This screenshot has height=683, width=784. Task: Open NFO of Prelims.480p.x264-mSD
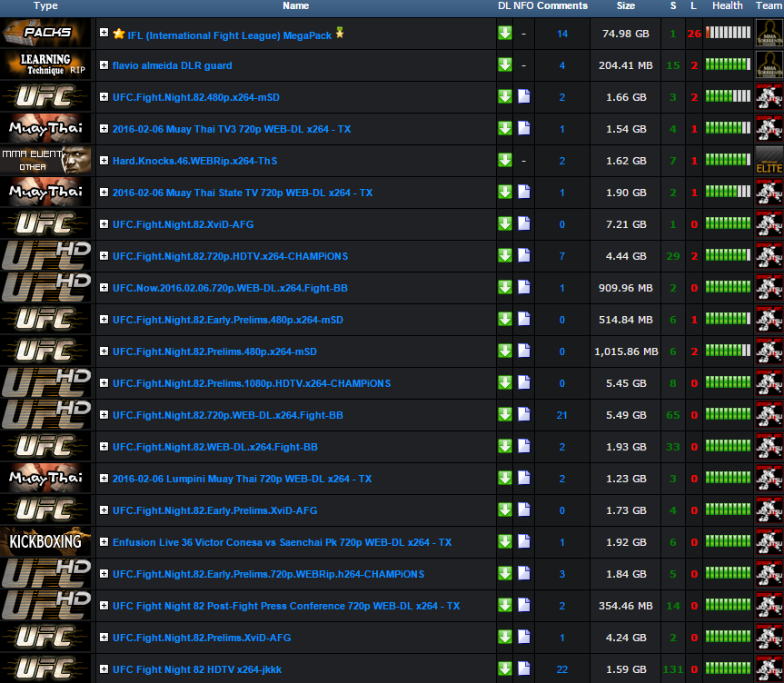pos(524,351)
